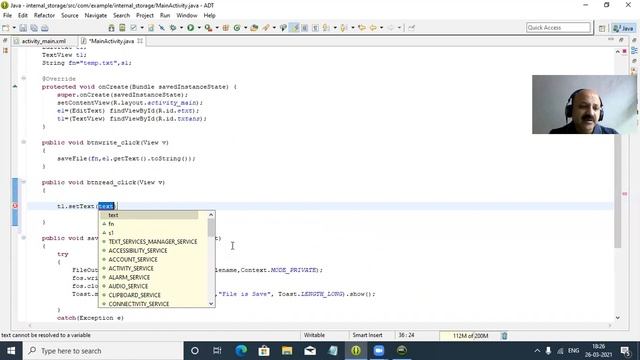Navigate Back with yellow arrow icon

[373, 28]
